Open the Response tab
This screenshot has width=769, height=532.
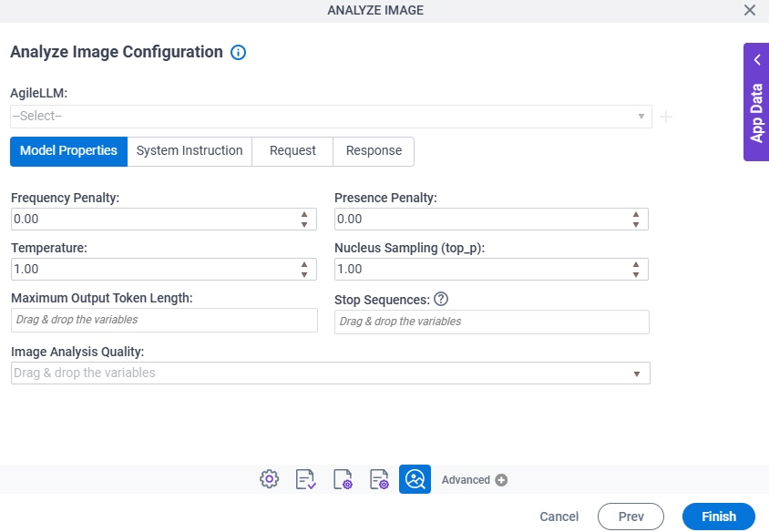(x=374, y=151)
